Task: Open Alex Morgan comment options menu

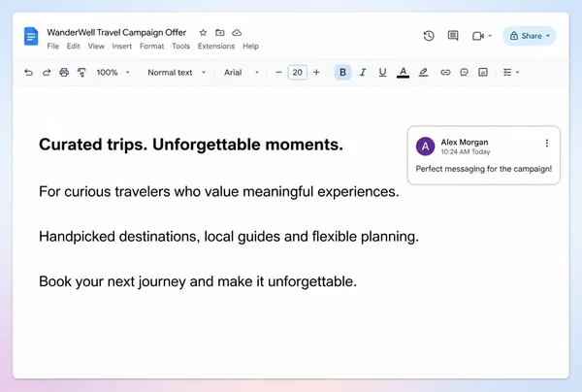Action: pos(546,144)
